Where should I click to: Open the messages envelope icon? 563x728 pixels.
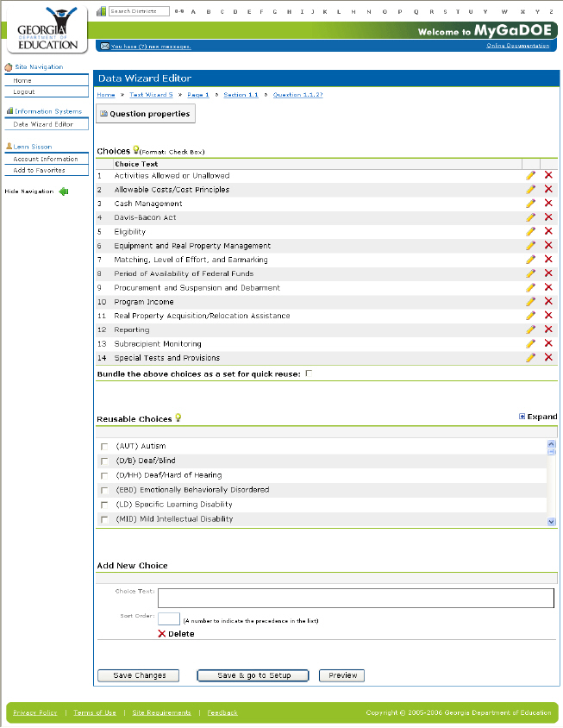coord(105,46)
